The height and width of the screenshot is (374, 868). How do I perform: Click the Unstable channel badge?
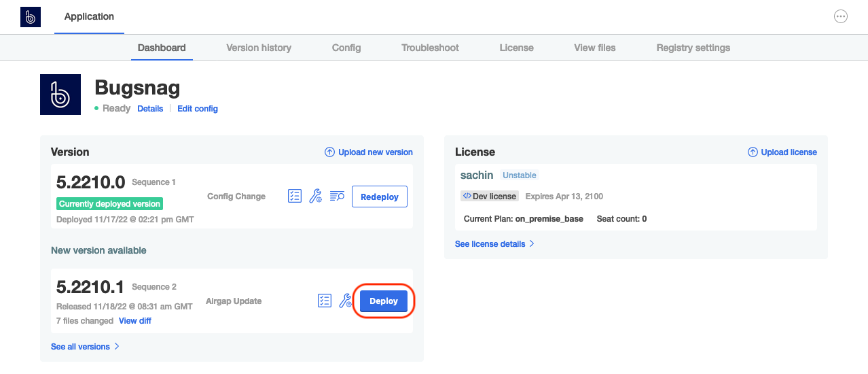[x=520, y=175]
